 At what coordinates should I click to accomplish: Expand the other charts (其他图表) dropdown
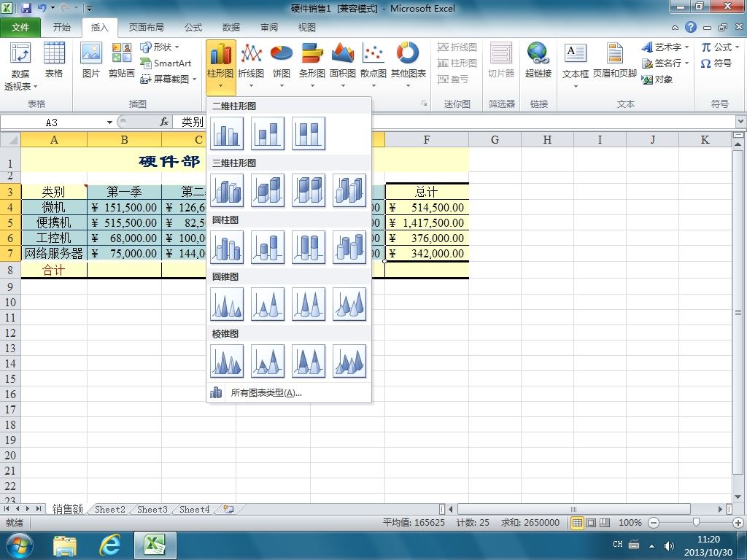[409, 86]
